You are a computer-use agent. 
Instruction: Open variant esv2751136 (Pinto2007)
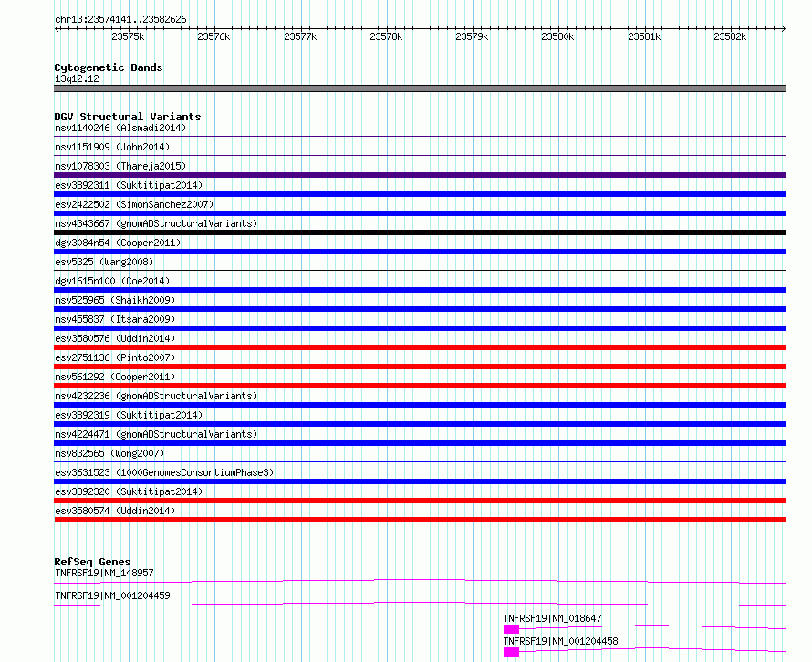(115, 357)
